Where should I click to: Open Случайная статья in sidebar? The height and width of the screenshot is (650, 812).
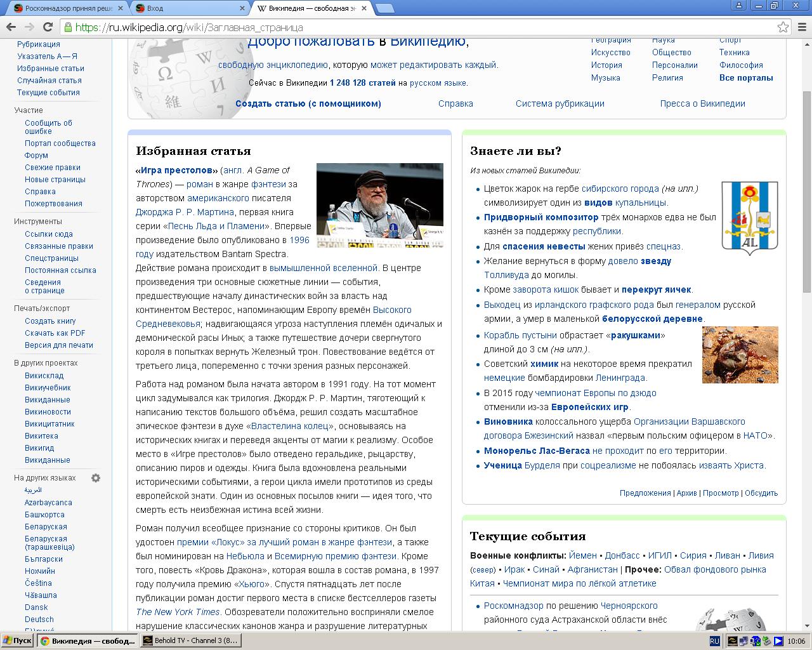pos(49,81)
